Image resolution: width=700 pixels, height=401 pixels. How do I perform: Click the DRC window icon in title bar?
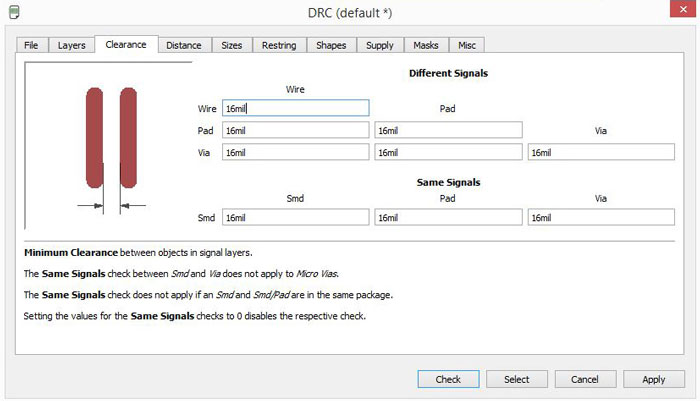[x=14, y=12]
